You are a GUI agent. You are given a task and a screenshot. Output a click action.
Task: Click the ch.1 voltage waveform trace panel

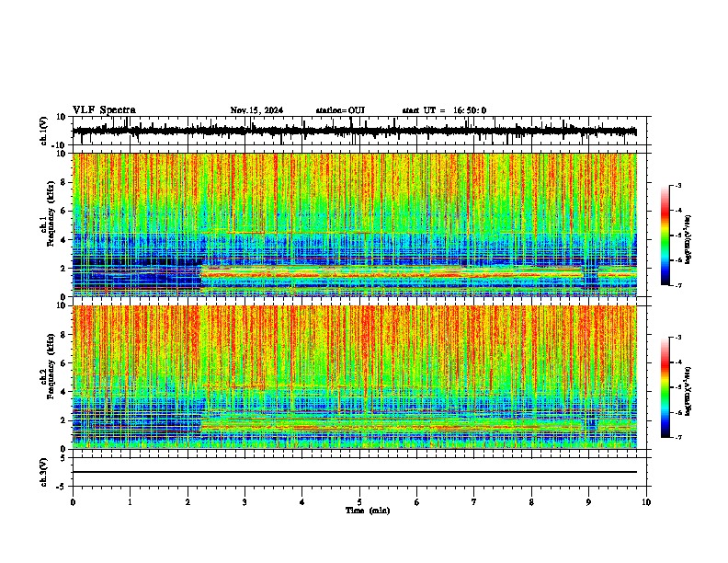359,131
